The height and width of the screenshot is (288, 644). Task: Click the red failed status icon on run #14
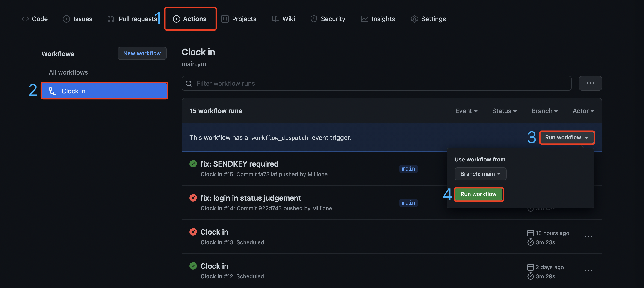coord(193,198)
